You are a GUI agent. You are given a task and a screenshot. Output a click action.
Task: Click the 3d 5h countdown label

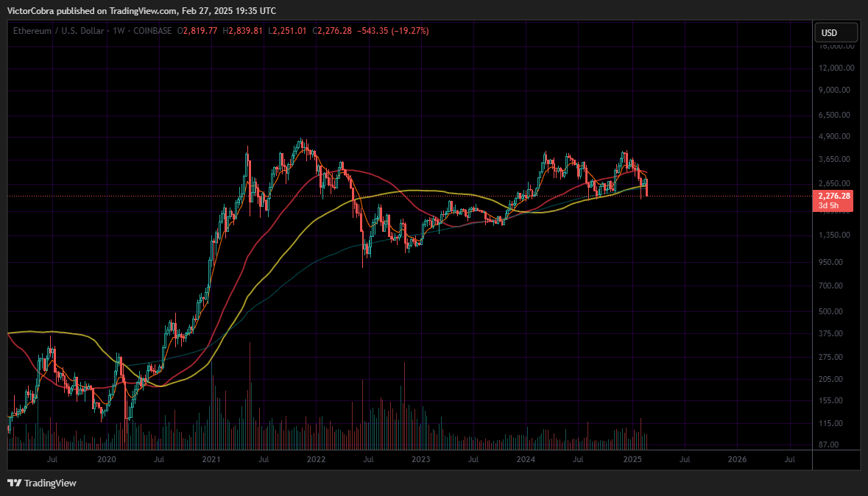point(828,205)
